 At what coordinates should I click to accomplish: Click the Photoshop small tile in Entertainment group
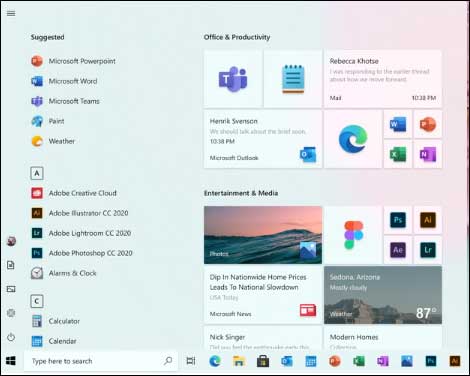coord(398,220)
